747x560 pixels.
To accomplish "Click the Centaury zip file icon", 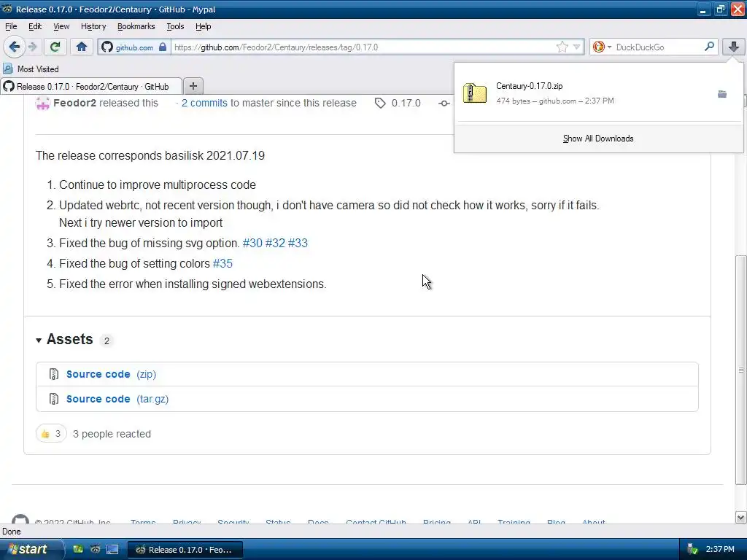I will click(474, 93).
